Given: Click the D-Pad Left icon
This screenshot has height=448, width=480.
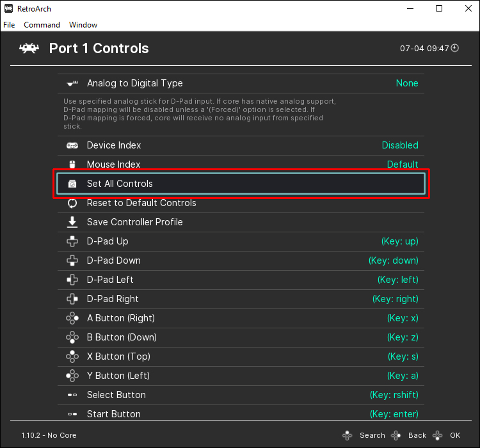Looking at the screenshot, I should (72, 280).
